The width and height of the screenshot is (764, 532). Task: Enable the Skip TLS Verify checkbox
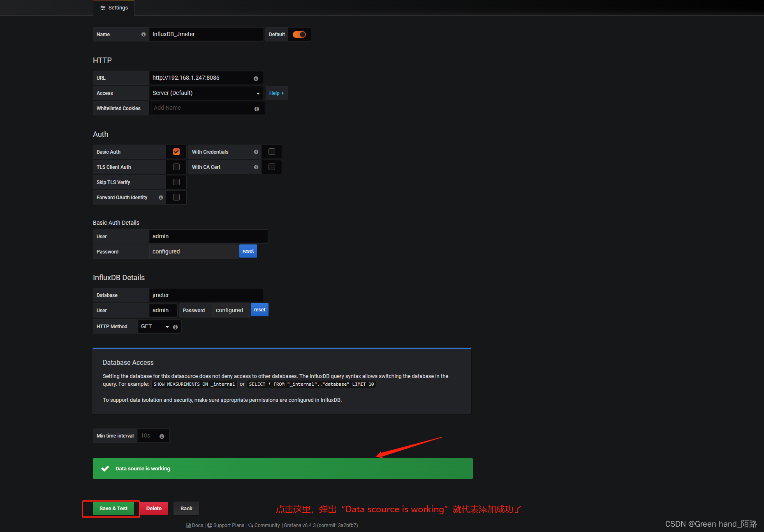(176, 182)
